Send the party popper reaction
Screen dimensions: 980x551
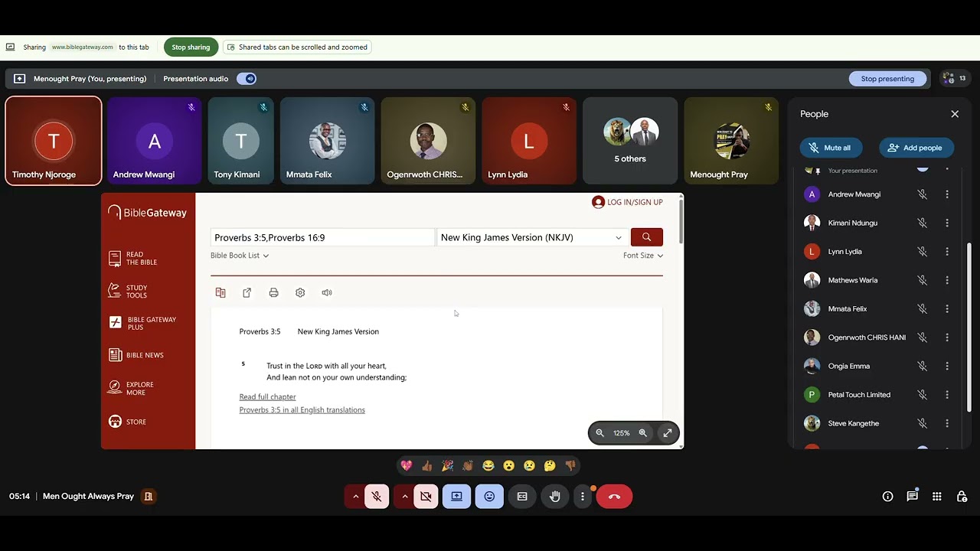click(x=447, y=465)
